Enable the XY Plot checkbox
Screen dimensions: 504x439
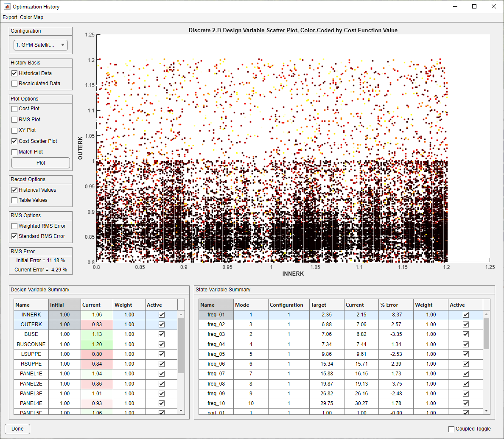[x=14, y=130]
